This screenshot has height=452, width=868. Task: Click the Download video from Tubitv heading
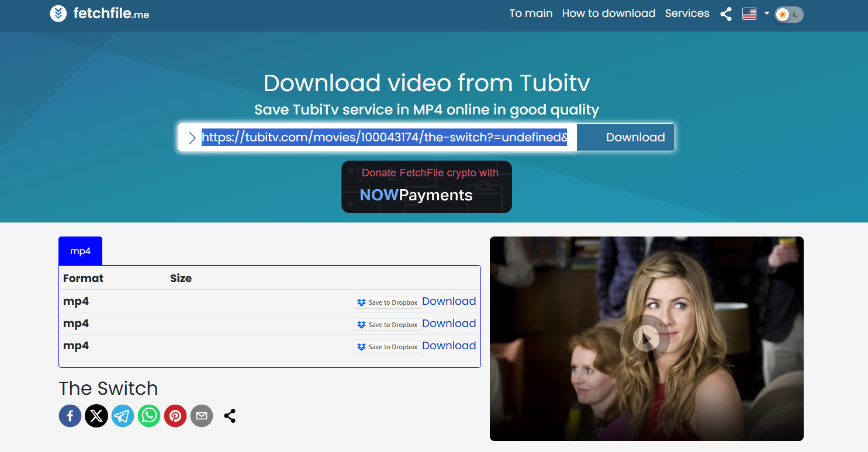point(427,83)
